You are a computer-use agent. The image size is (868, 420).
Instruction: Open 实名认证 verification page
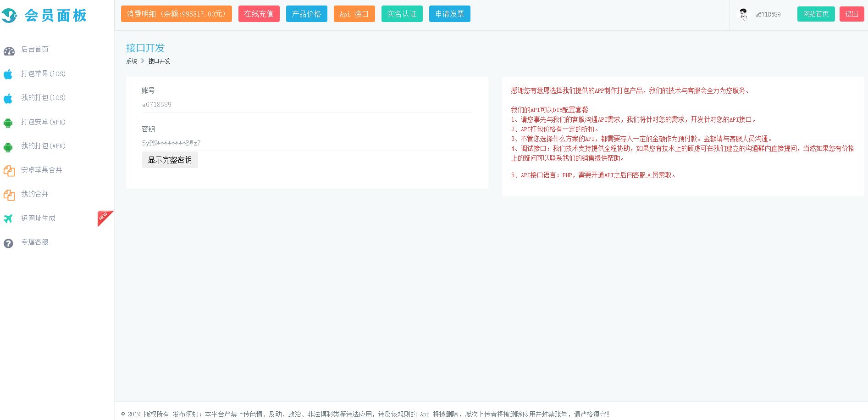click(x=402, y=14)
